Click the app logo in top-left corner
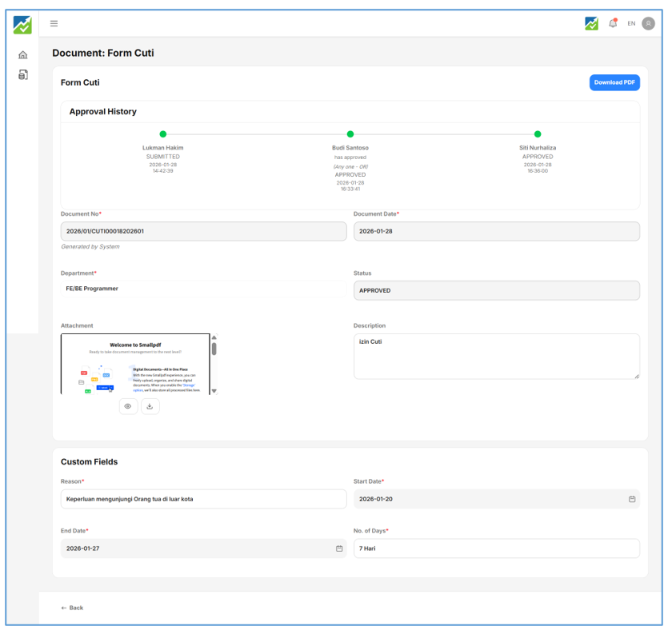Screen dimensions: 672x630 point(22,24)
